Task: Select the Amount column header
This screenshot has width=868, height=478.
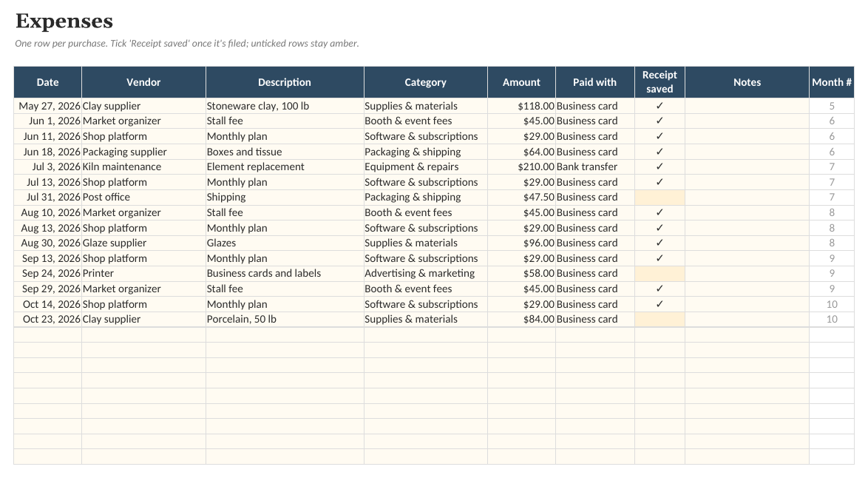Action: tap(521, 82)
